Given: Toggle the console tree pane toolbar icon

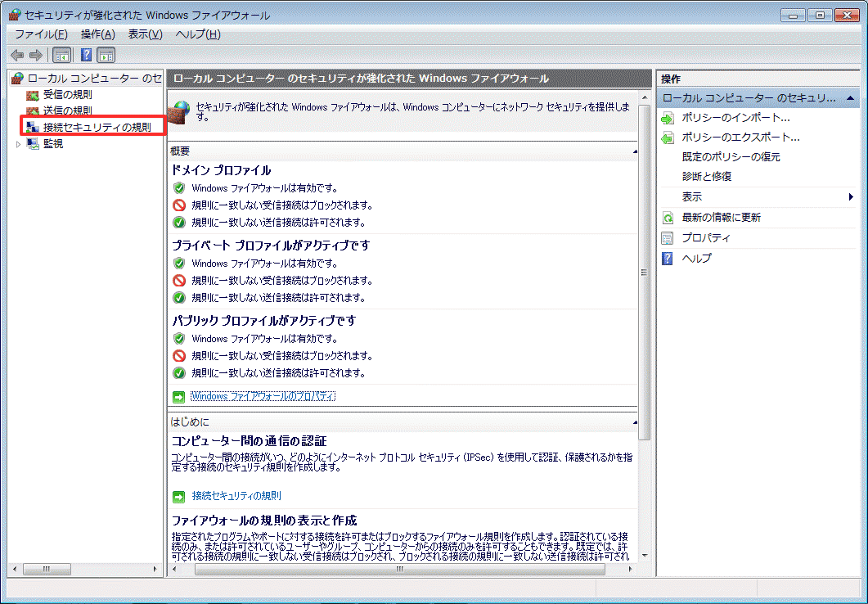Looking at the screenshot, I should (x=61, y=55).
